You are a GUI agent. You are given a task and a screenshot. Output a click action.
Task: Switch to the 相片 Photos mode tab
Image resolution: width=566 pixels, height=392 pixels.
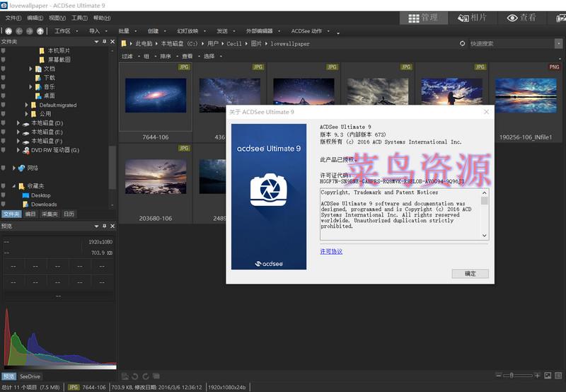pos(473,18)
